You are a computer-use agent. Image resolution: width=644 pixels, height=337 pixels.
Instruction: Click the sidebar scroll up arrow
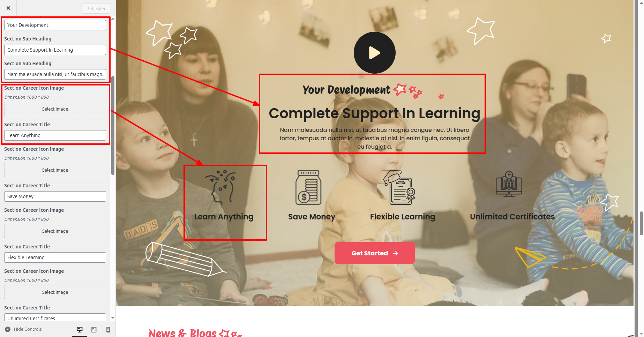113,18
